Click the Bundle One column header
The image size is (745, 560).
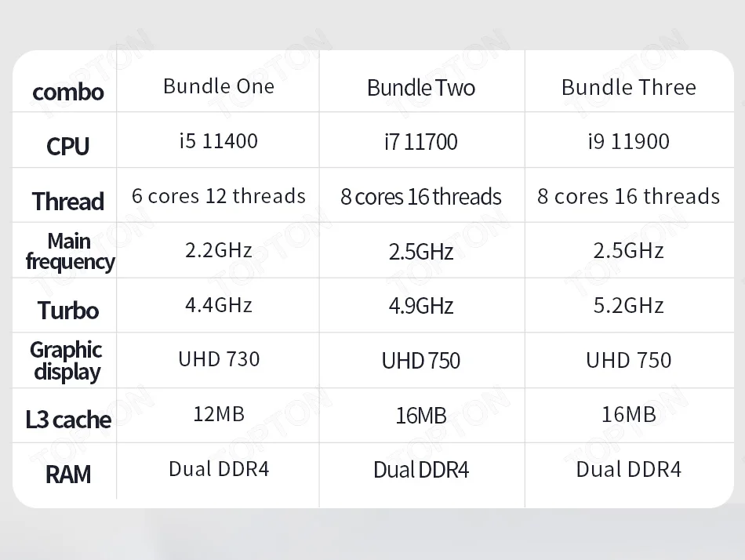coord(219,86)
